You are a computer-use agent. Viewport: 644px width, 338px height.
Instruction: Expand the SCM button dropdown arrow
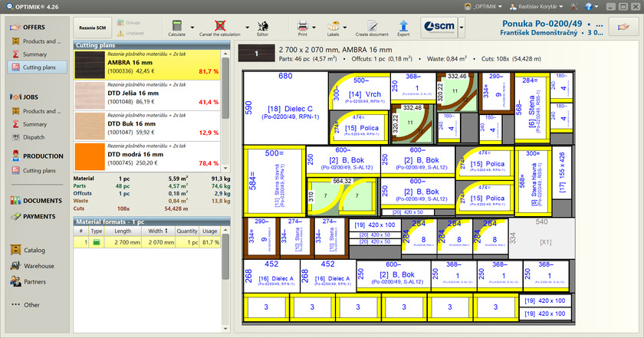click(x=462, y=28)
